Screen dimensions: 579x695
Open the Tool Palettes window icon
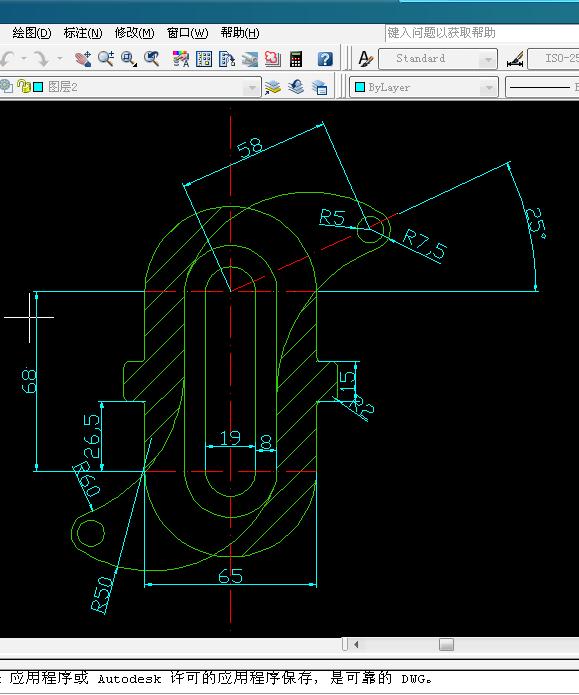pos(227,59)
